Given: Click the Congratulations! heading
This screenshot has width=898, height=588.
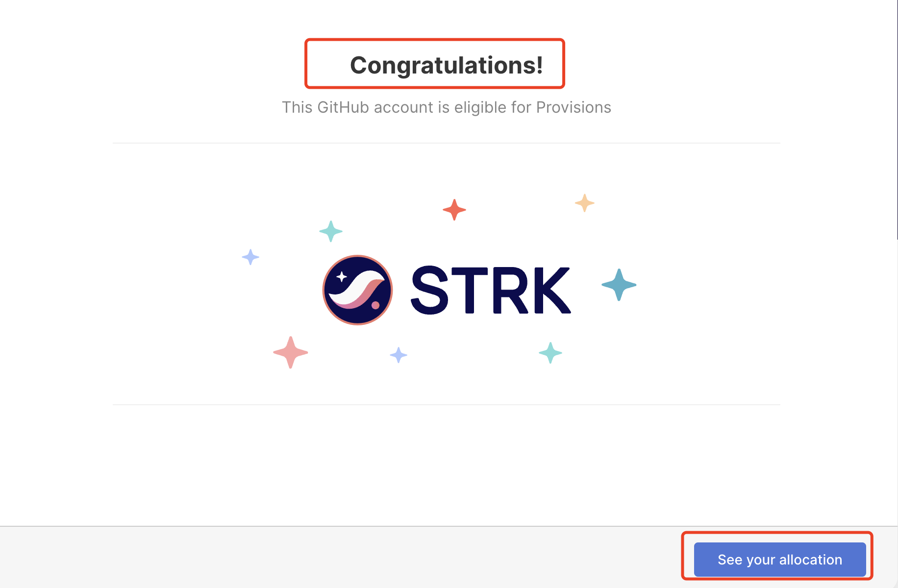Looking at the screenshot, I should (x=446, y=65).
